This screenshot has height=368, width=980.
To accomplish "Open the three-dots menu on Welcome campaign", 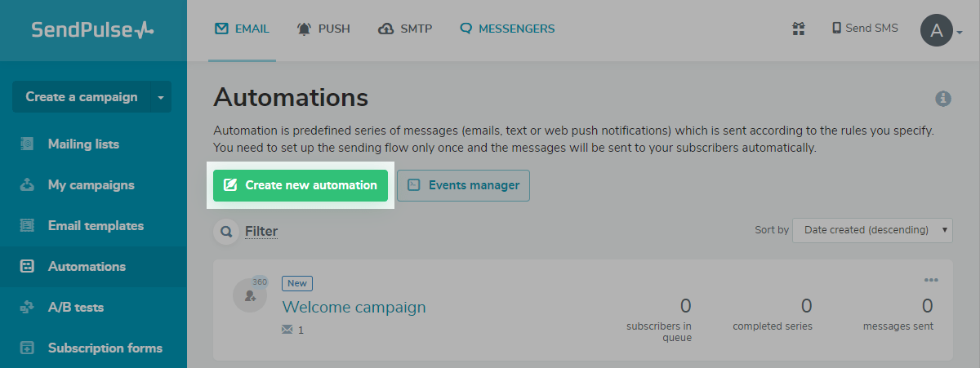I will 931,280.
